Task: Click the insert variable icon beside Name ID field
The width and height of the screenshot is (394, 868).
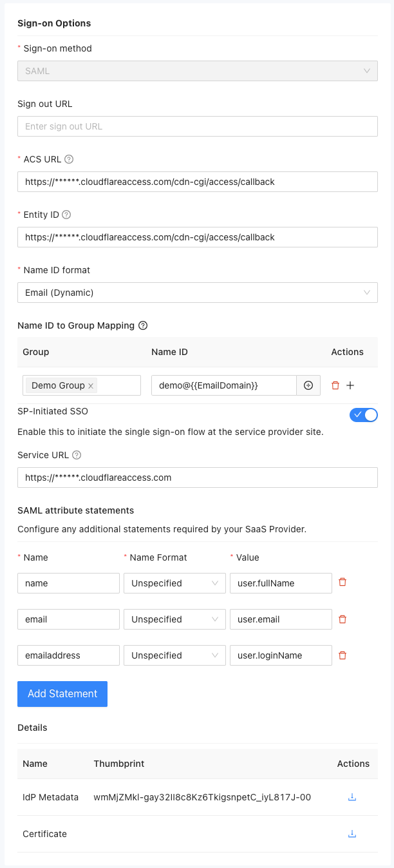Action: pos(308,385)
